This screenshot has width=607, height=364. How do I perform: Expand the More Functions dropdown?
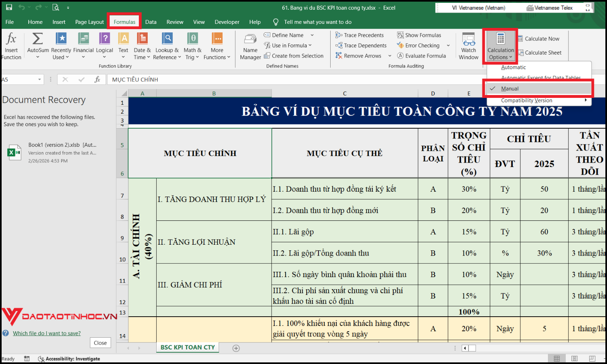click(217, 46)
